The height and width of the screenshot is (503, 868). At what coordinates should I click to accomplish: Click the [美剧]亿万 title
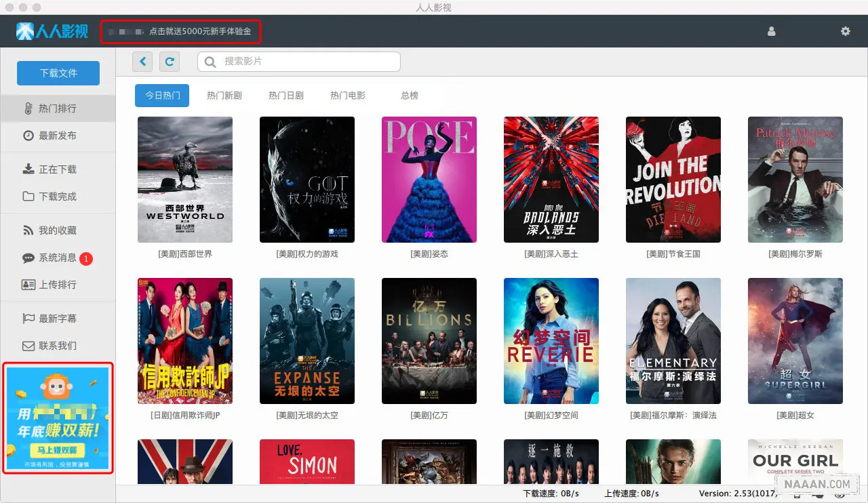tap(429, 416)
